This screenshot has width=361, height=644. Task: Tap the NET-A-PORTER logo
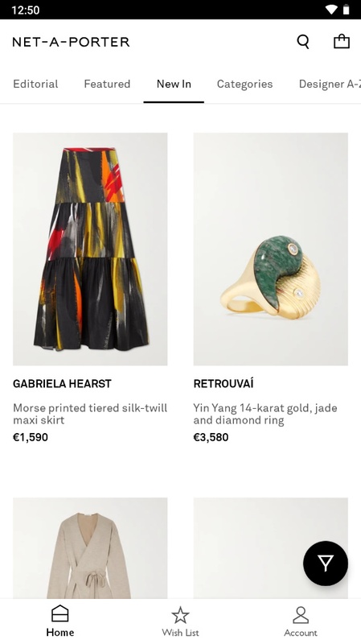71,42
